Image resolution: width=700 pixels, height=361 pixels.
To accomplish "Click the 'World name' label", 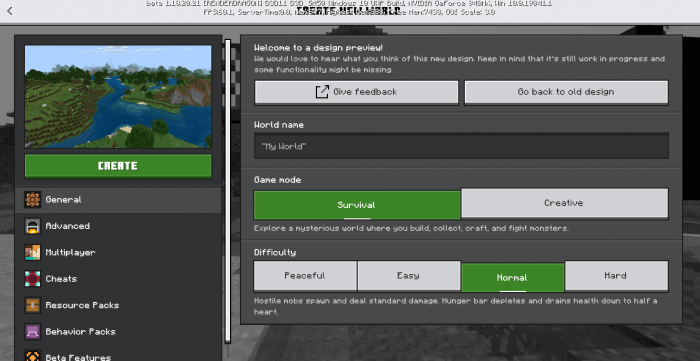I will pyautogui.click(x=279, y=125).
